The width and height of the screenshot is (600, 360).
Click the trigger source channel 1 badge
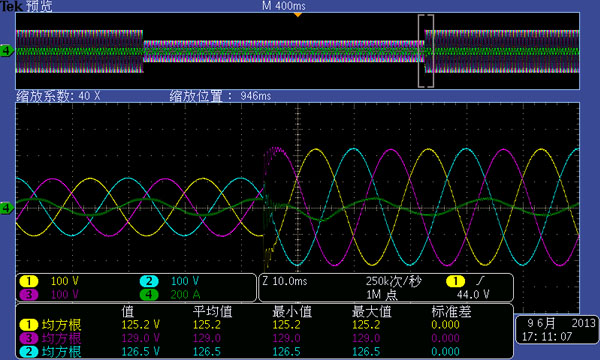455,281
